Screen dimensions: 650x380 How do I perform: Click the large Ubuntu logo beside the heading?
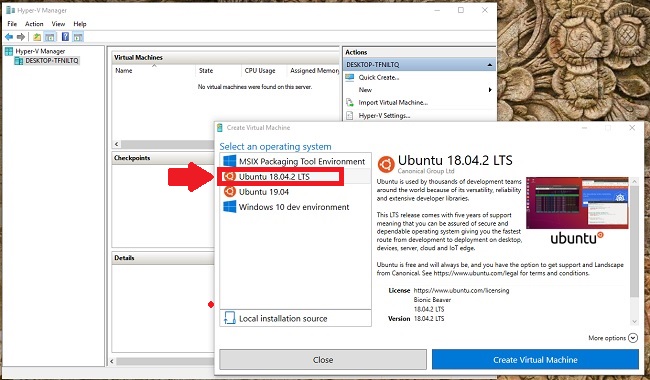click(386, 165)
